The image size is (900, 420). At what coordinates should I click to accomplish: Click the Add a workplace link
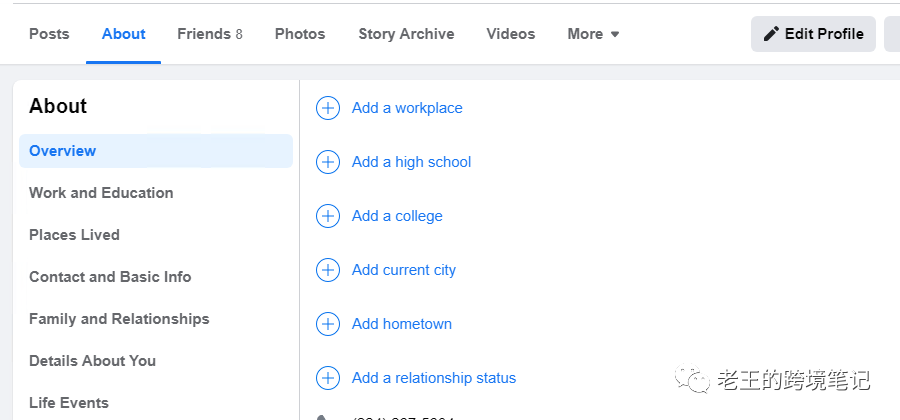[407, 108]
